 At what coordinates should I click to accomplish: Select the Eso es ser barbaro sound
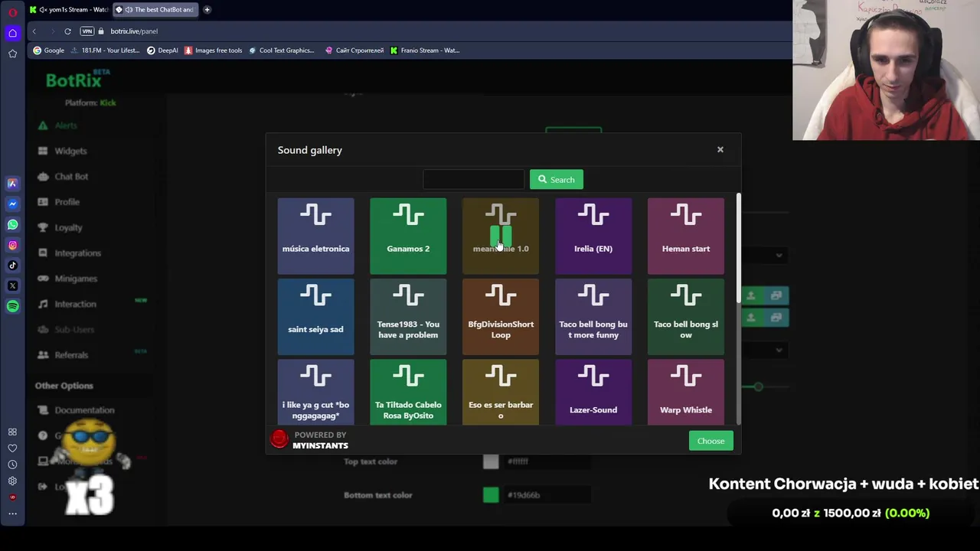click(501, 392)
